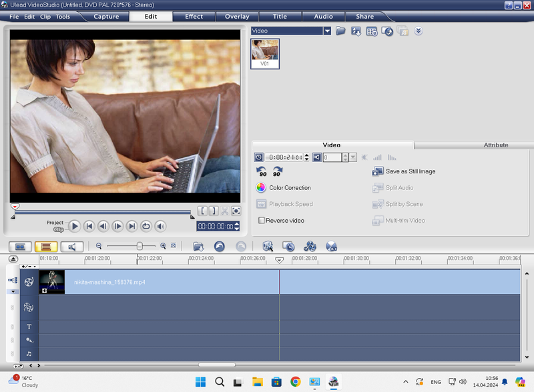Screen dimensions: 534x392
Task: Open the File menu
Action: [x=14, y=17]
